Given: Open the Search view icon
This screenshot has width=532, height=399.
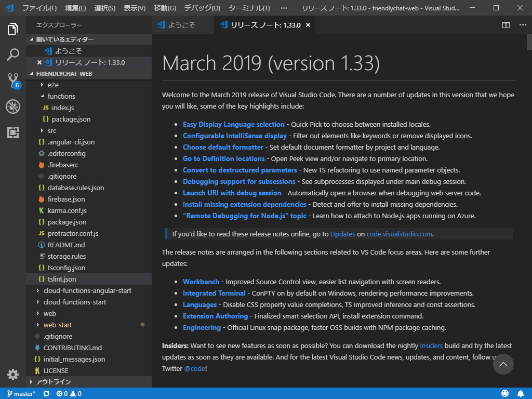Looking at the screenshot, I should 13,55.
